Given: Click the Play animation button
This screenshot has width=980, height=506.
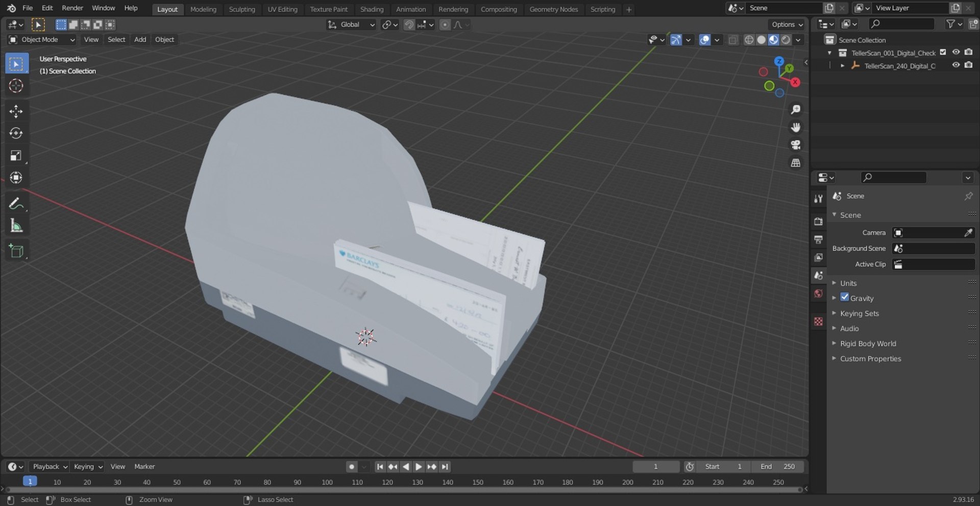Looking at the screenshot, I should tap(419, 467).
